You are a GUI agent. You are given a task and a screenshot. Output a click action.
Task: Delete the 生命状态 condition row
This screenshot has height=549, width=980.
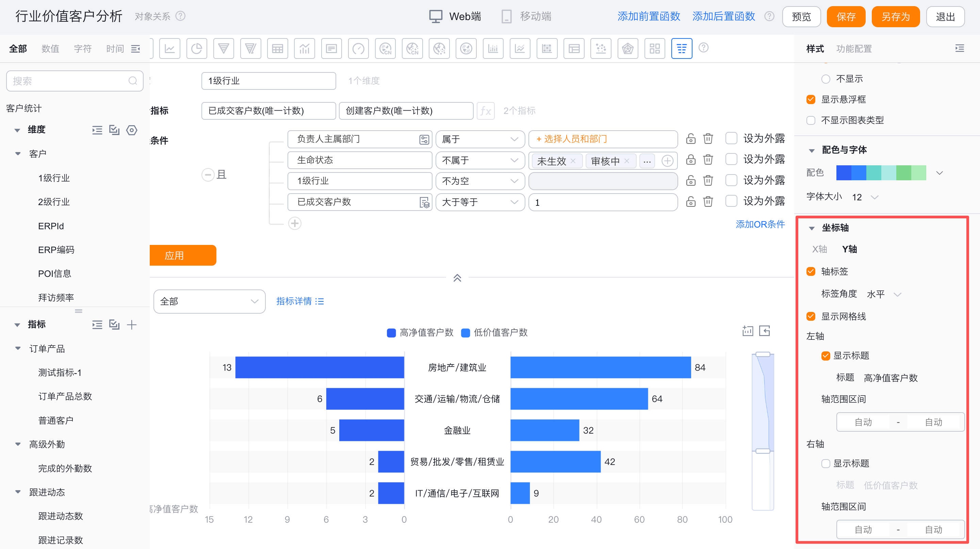708,160
